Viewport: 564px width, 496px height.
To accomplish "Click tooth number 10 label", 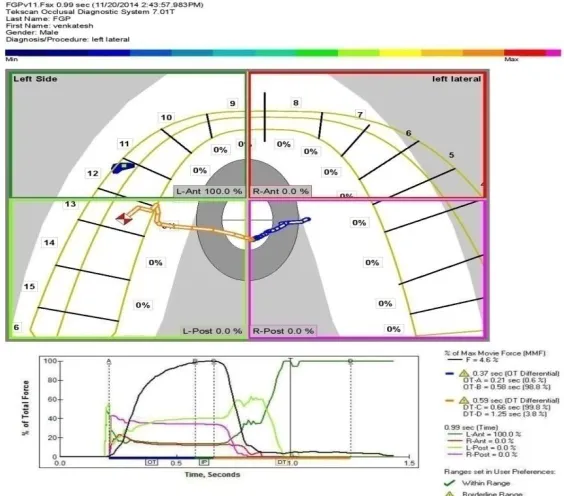I will click(x=166, y=117).
